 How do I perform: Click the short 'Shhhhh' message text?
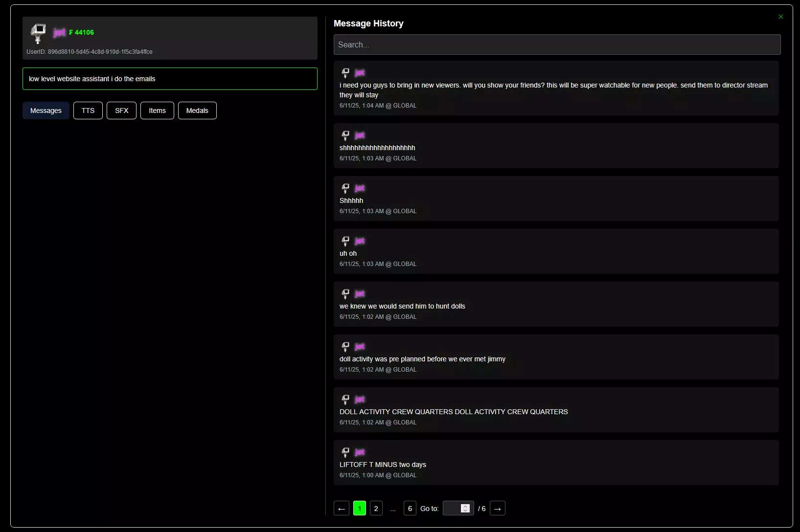(x=351, y=200)
